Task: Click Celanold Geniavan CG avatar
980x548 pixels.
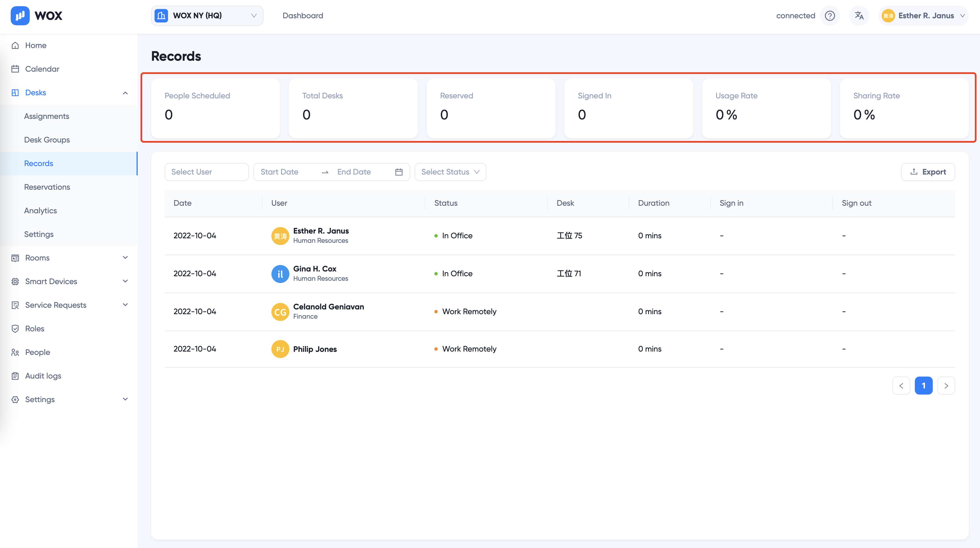Action: [x=280, y=312]
